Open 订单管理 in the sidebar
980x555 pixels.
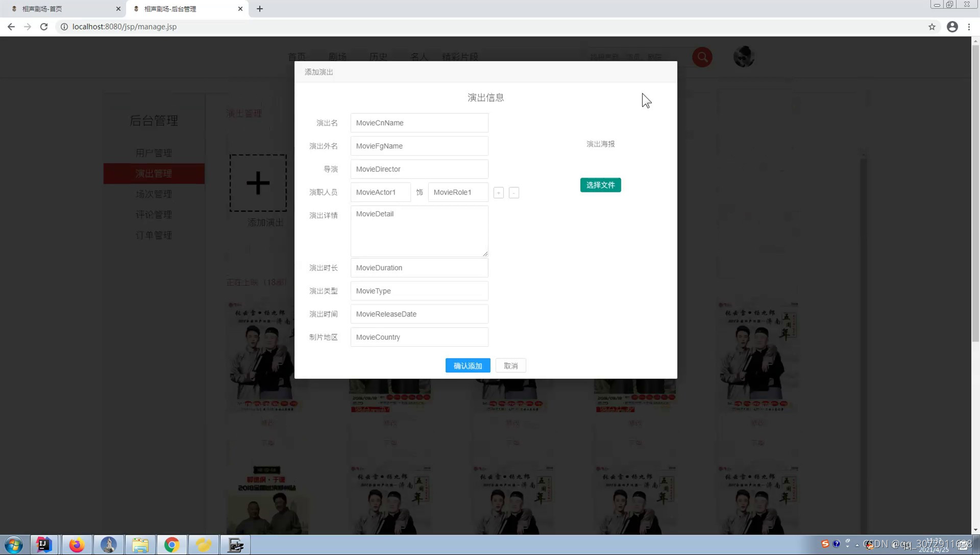coord(154,236)
